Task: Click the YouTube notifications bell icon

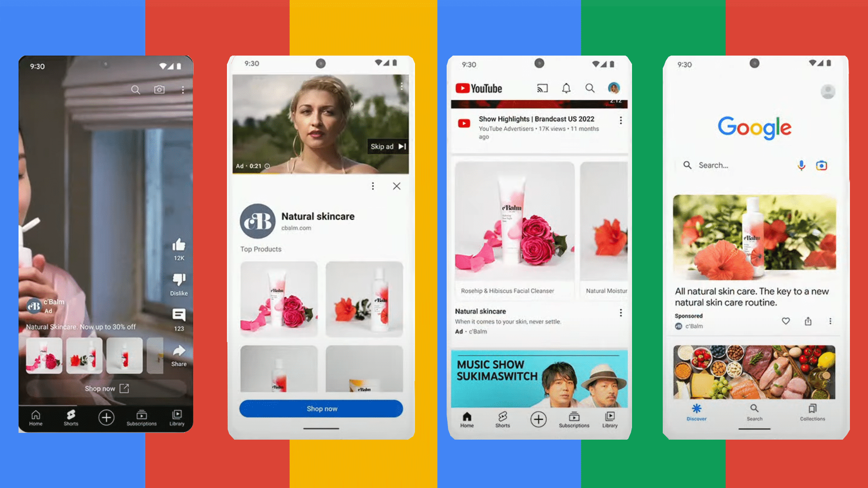Action: click(566, 88)
